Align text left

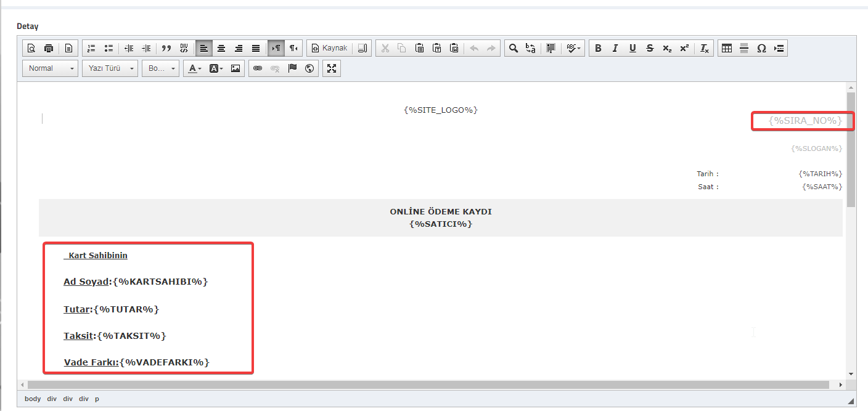coord(204,48)
